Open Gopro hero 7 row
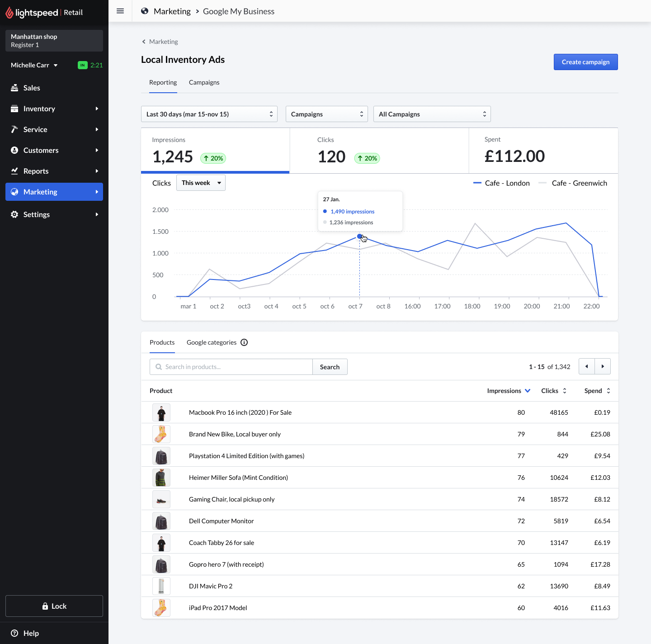The image size is (651, 644). (x=380, y=564)
